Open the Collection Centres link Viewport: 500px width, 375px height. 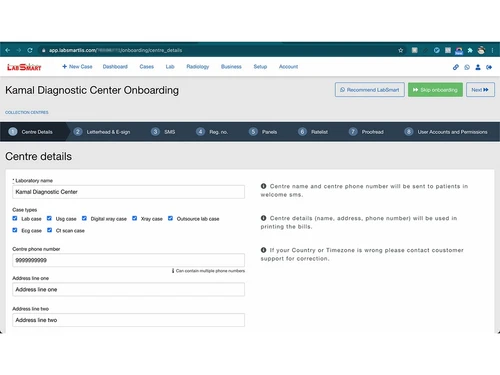pyautogui.click(x=27, y=112)
